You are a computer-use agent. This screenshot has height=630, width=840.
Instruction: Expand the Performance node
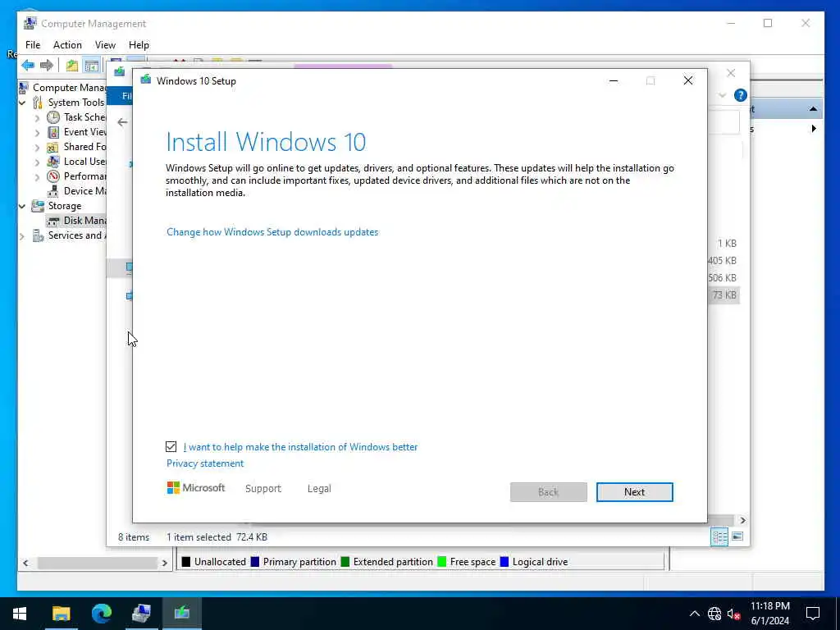(x=37, y=176)
